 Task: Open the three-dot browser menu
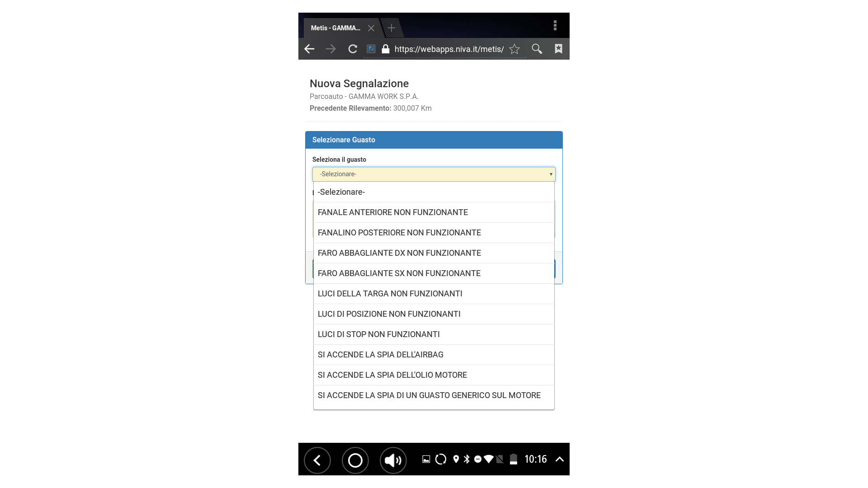[x=555, y=26]
